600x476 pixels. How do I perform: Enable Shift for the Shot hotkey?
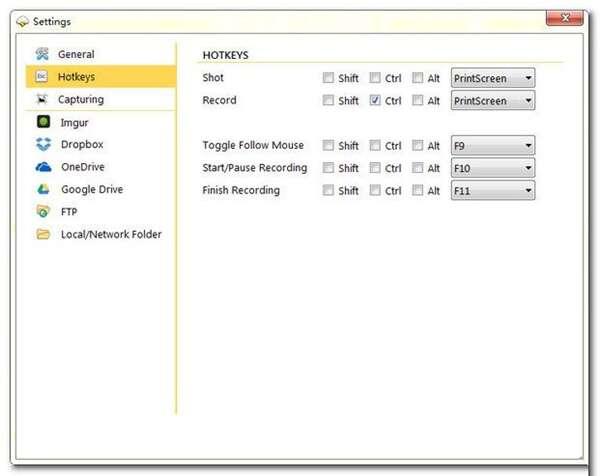pyautogui.click(x=328, y=78)
